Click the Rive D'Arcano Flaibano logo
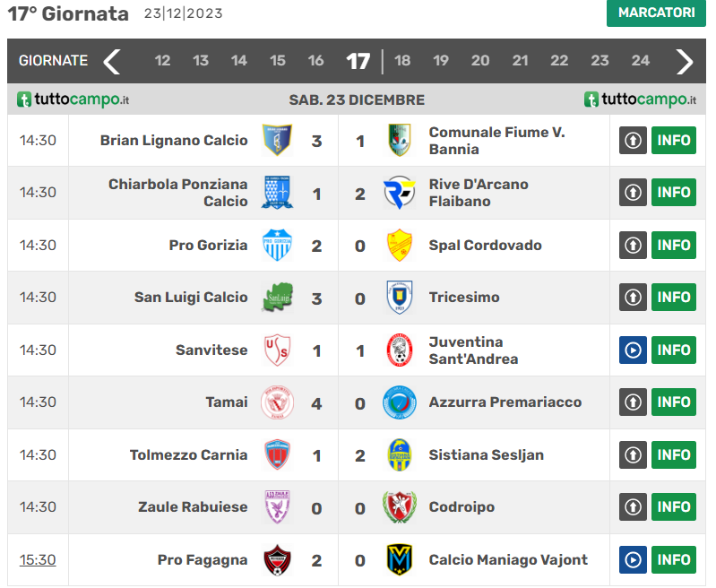Image resolution: width=716 pixels, height=588 pixels. (x=399, y=193)
